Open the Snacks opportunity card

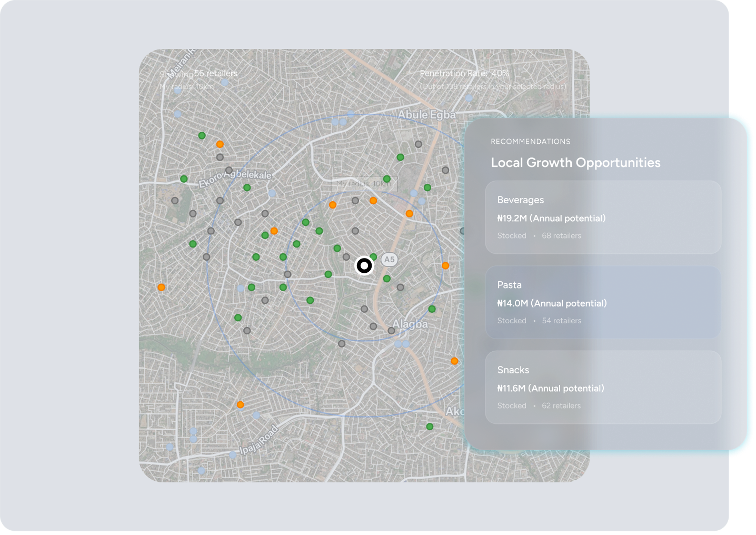point(603,387)
